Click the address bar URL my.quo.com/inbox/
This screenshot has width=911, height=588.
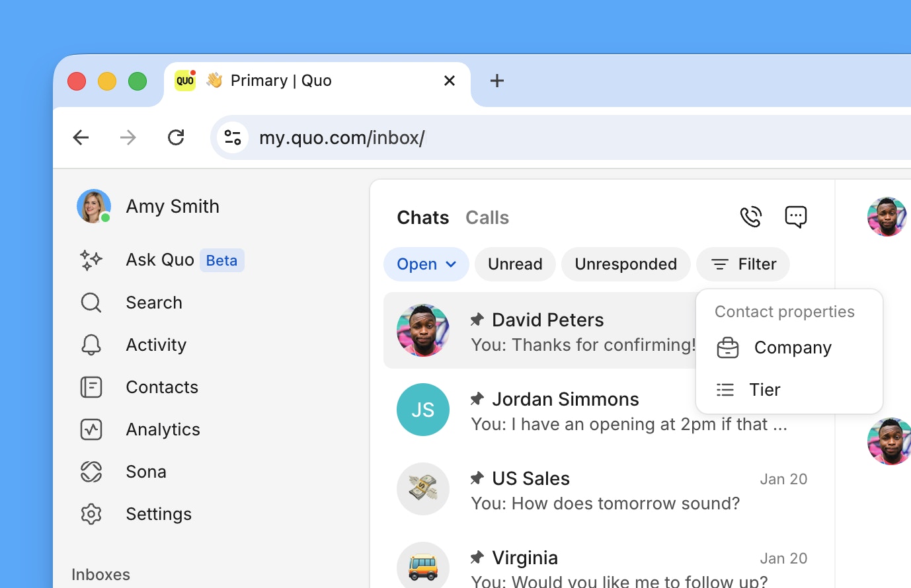[x=342, y=137]
